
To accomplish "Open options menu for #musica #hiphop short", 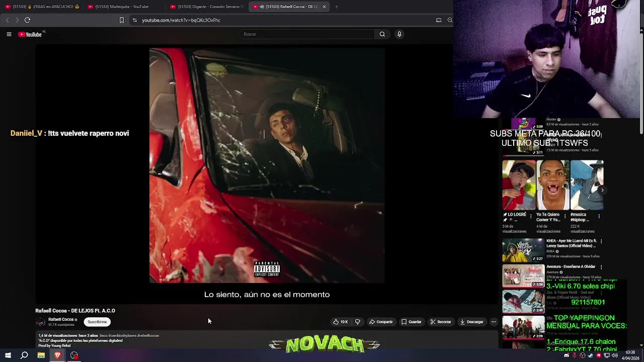I will (x=599, y=216).
